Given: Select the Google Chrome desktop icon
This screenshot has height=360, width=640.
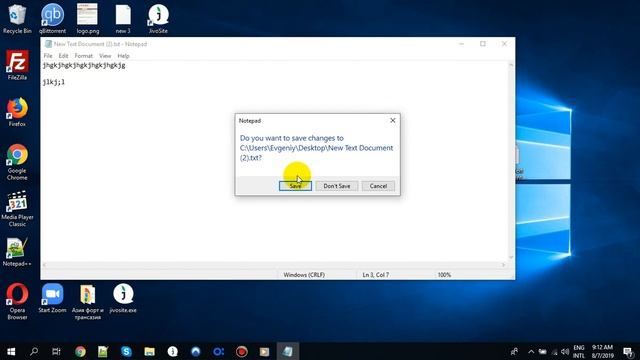Looking at the screenshot, I should coord(17,162).
